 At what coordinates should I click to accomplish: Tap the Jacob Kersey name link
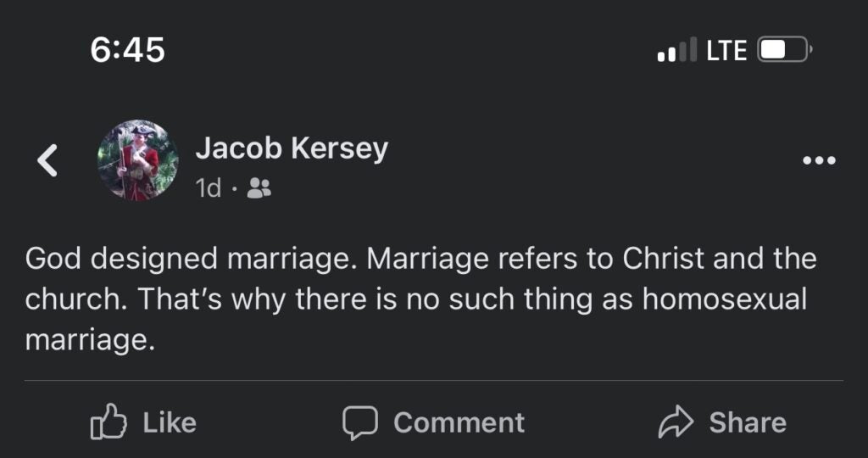292,148
